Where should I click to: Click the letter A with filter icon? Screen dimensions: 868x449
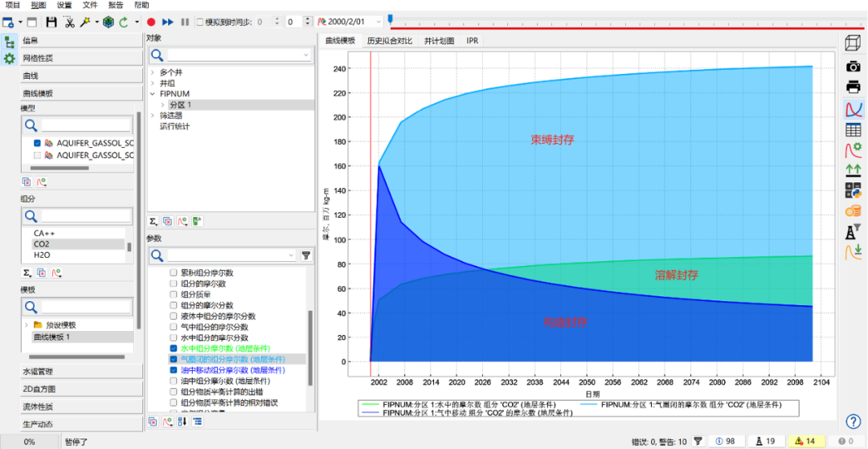point(853,231)
